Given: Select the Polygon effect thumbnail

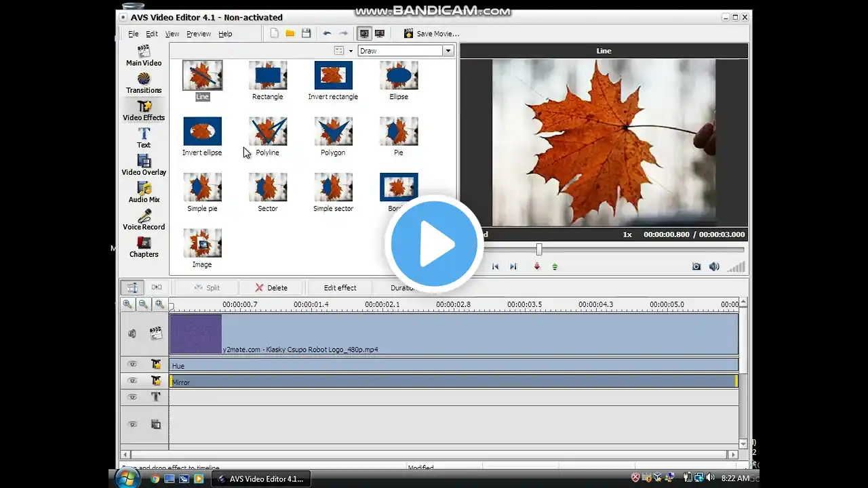Looking at the screenshot, I should tap(333, 132).
